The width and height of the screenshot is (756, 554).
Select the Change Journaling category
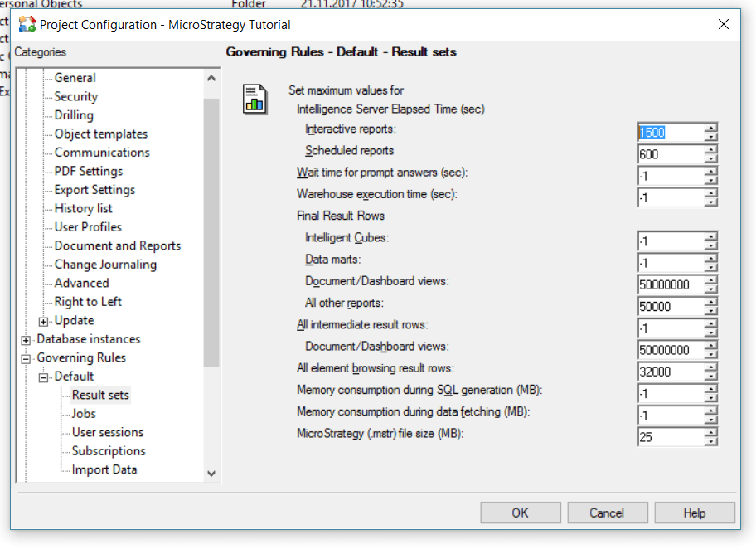(105, 265)
